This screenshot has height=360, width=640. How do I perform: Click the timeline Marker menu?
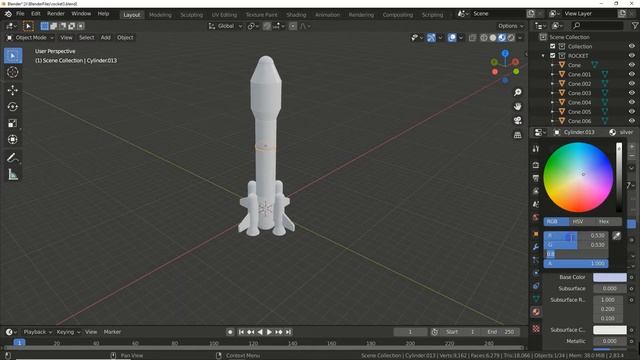[112, 332]
